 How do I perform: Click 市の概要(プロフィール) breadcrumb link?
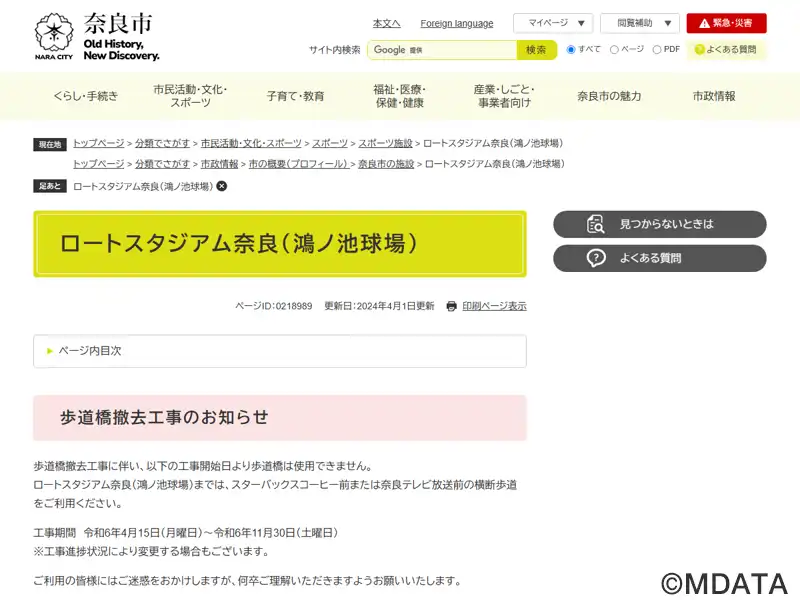298,164
